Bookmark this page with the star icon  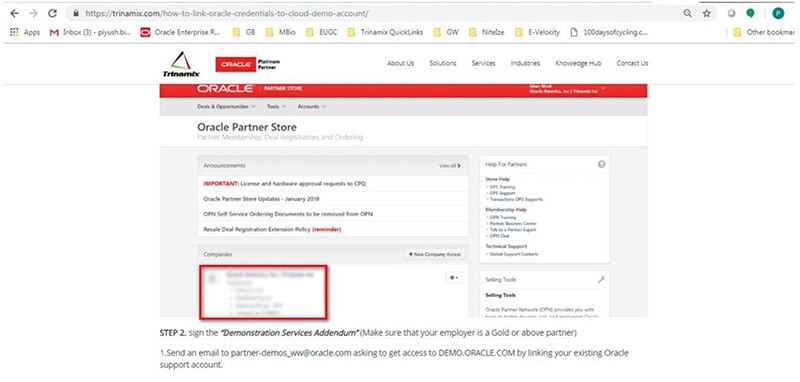pyautogui.click(x=707, y=14)
